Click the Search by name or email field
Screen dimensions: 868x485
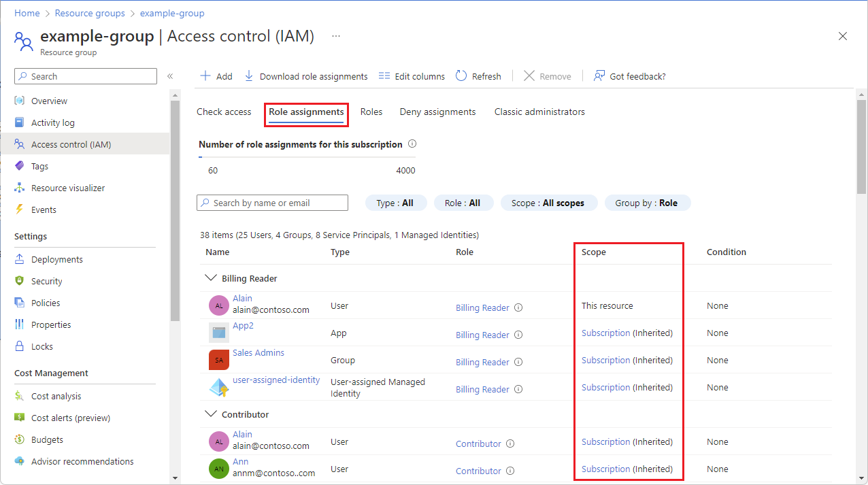click(272, 202)
